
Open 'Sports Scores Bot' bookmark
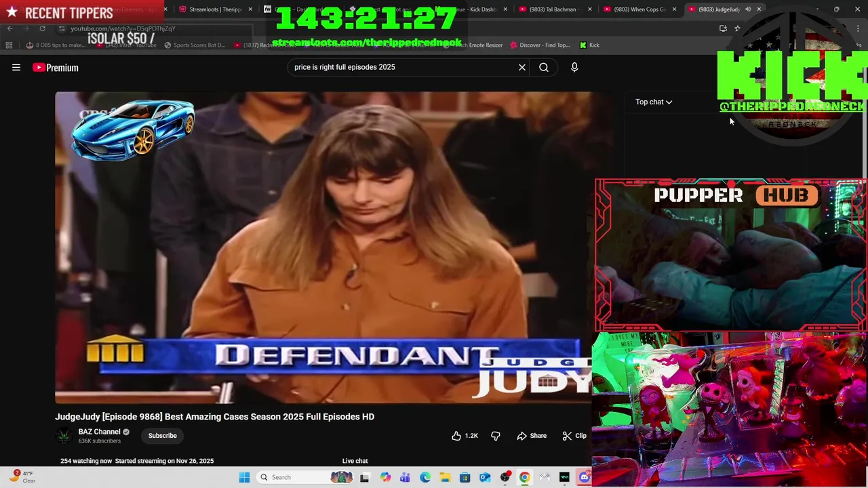[x=194, y=45]
